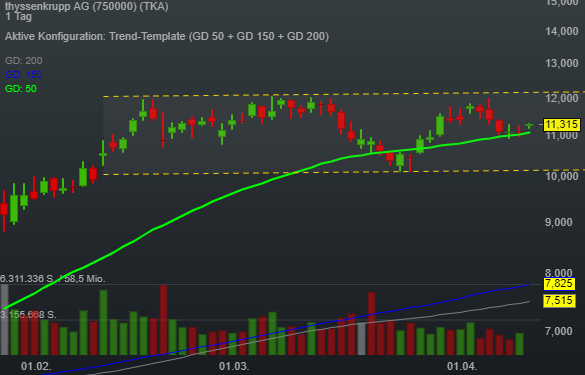Click the GD: 150 legend label
Viewport: 585px width, 375px height.
pos(24,75)
